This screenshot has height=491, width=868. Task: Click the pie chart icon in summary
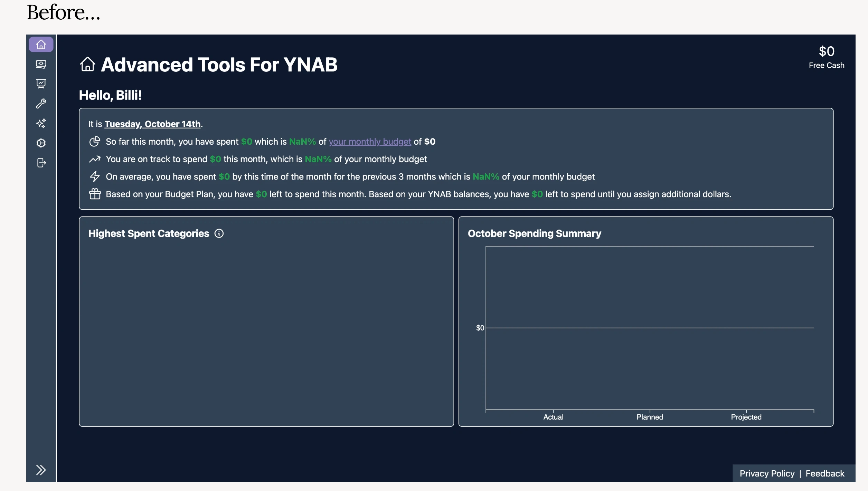pyautogui.click(x=95, y=142)
